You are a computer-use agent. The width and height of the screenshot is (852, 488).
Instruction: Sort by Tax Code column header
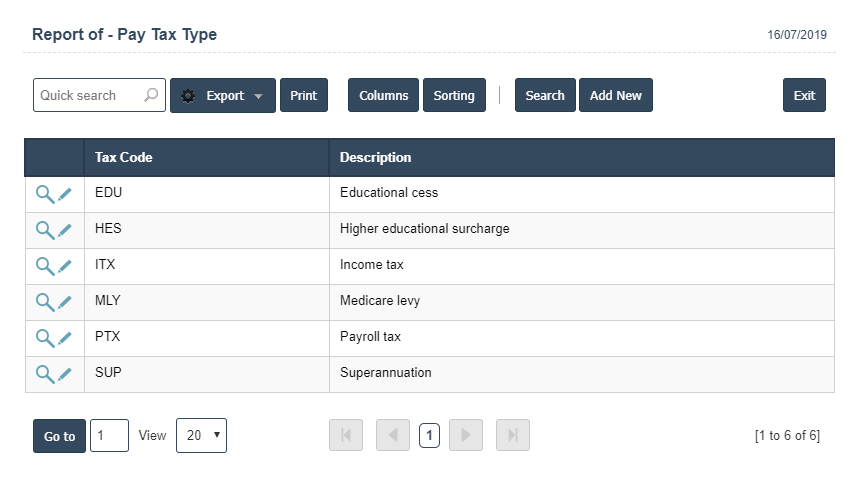124,157
